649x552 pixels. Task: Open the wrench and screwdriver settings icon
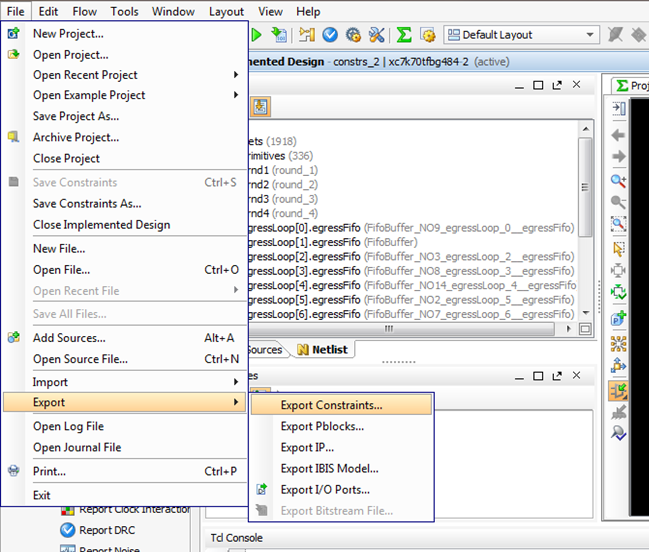376,35
